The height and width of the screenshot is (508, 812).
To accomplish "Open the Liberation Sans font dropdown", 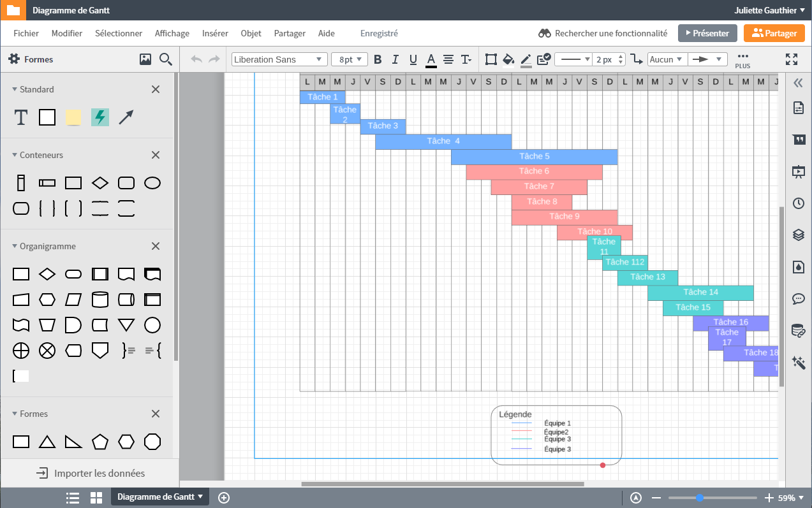I will [279, 59].
